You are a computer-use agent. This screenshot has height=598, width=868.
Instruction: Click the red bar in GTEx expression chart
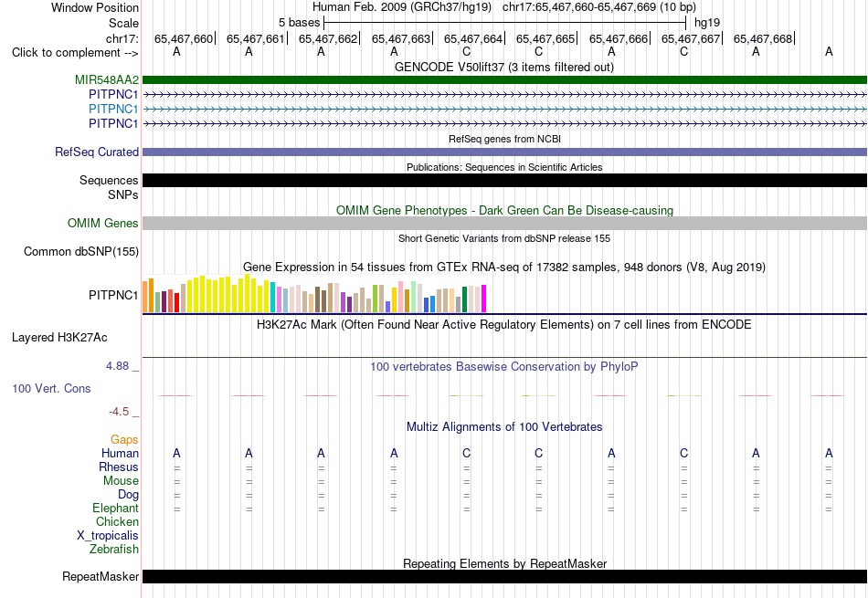176,302
